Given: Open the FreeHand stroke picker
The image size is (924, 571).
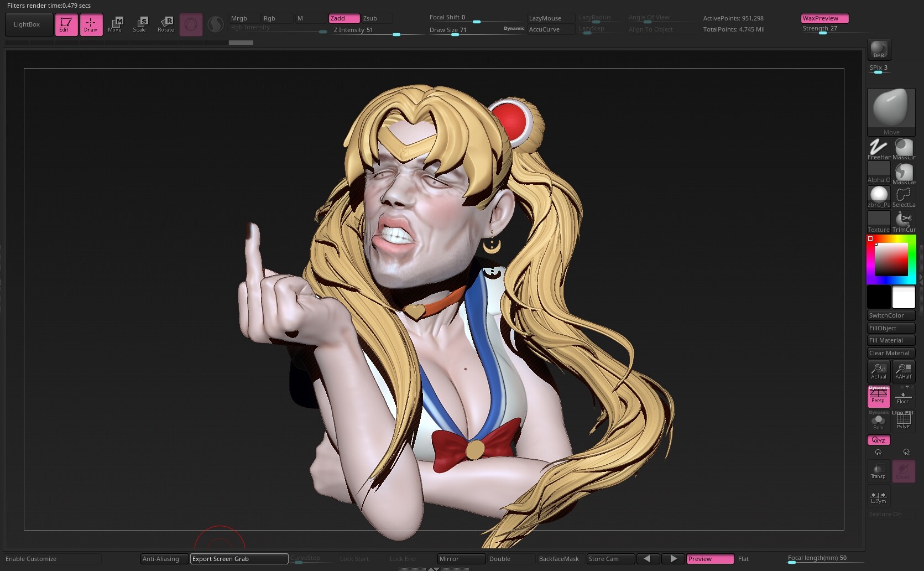Looking at the screenshot, I should (x=879, y=149).
